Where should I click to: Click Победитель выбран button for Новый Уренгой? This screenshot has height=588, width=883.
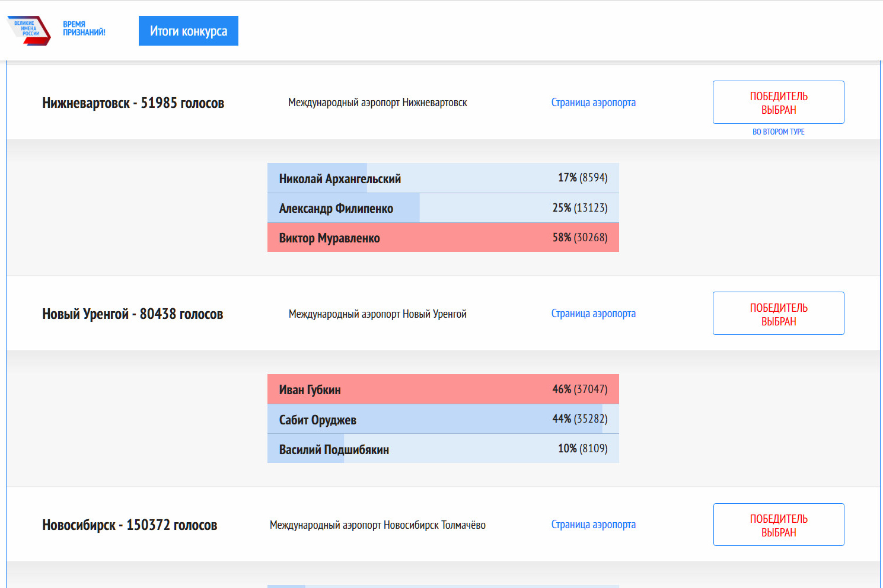click(778, 314)
